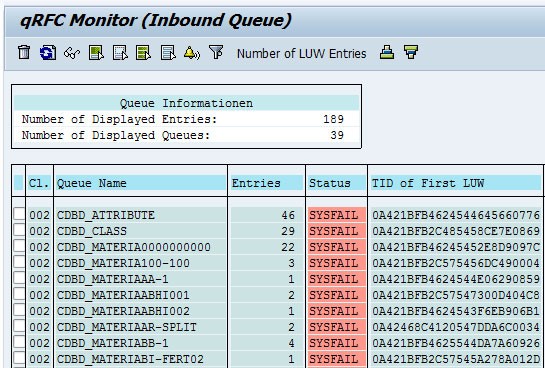
Task: Click TID 0A42468C4120547DDA6C0034
Action: click(x=456, y=327)
